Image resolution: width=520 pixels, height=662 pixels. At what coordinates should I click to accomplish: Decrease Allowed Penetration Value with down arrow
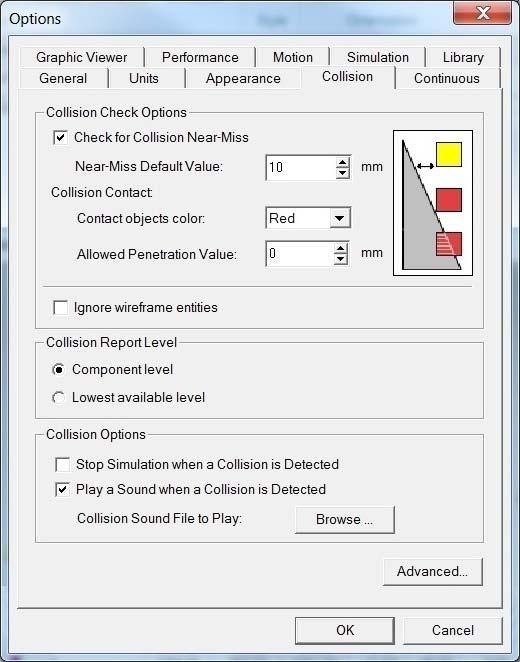pos(341,258)
